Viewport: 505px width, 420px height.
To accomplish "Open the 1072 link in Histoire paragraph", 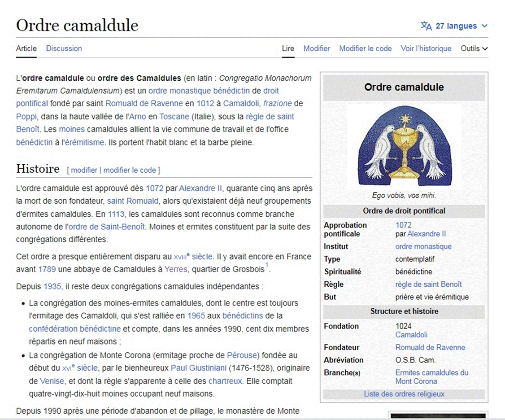I will 155,188.
